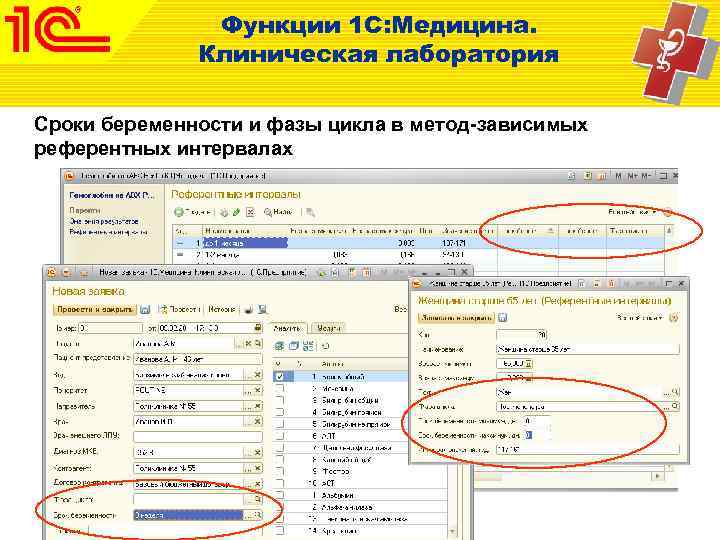Open Все действия menu in the reference interval form
This screenshot has width=720, height=540.
(x=639, y=317)
